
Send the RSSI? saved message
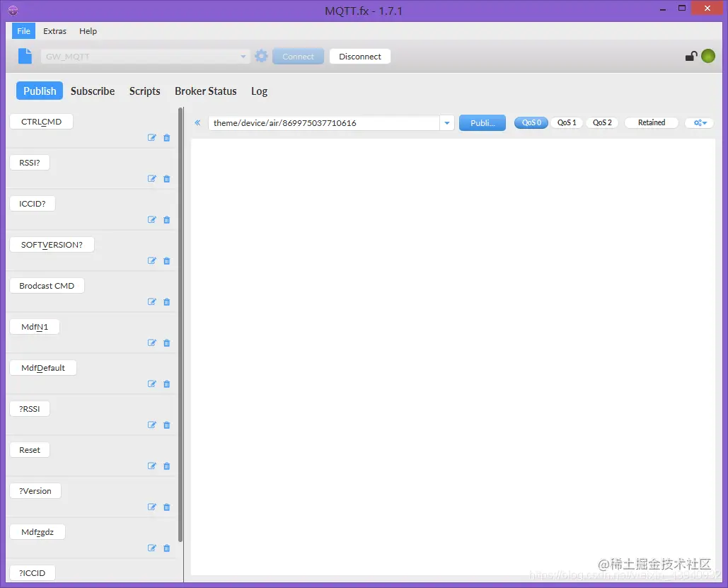[x=30, y=163]
